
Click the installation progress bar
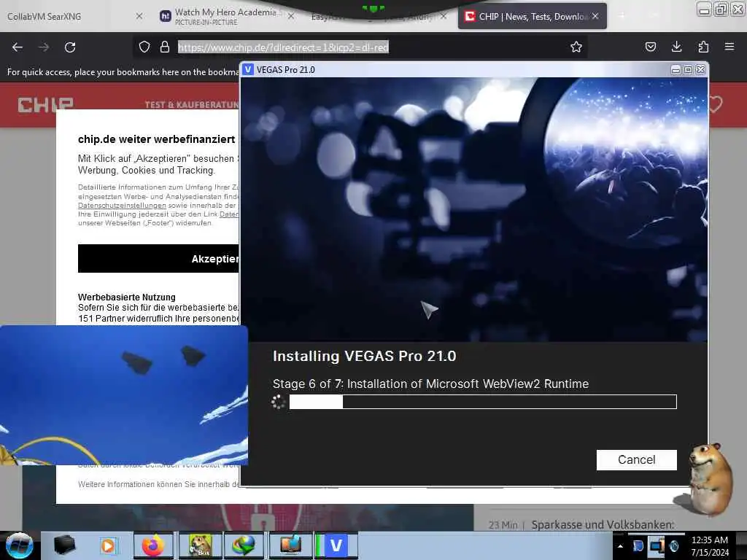pyautogui.click(x=483, y=402)
